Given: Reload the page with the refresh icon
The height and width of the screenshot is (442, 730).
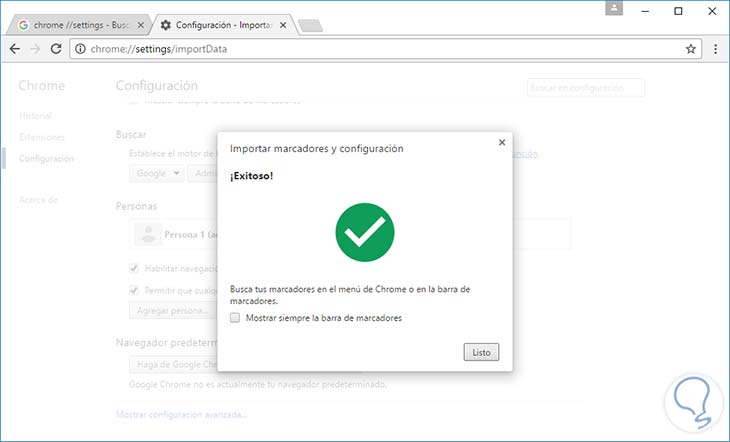Looking at the screenshot, I should click(56, 49).
